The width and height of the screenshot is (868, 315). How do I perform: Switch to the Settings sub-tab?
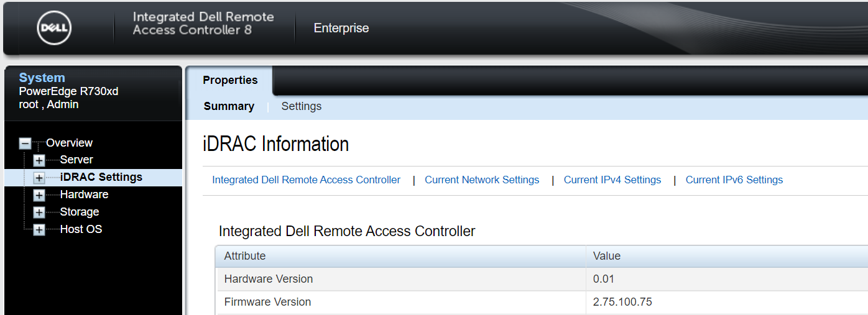coord(302,106)
